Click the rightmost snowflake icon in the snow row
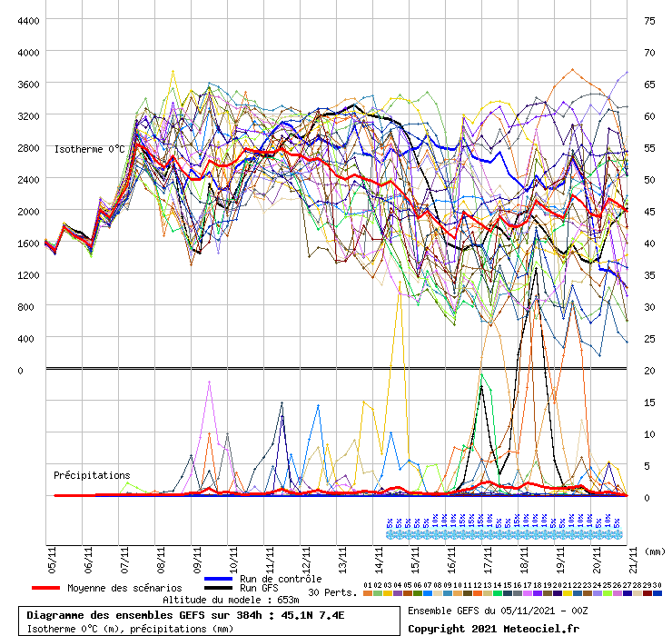Image resolution: width=672 pixels, height=636 pixels. point(618,534)
